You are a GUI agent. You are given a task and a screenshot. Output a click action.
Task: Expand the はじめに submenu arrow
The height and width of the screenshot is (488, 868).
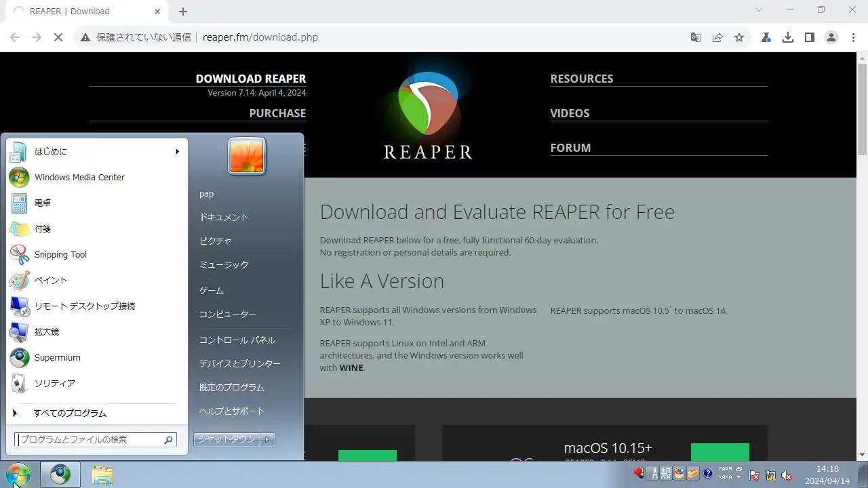tap(178, 152)
